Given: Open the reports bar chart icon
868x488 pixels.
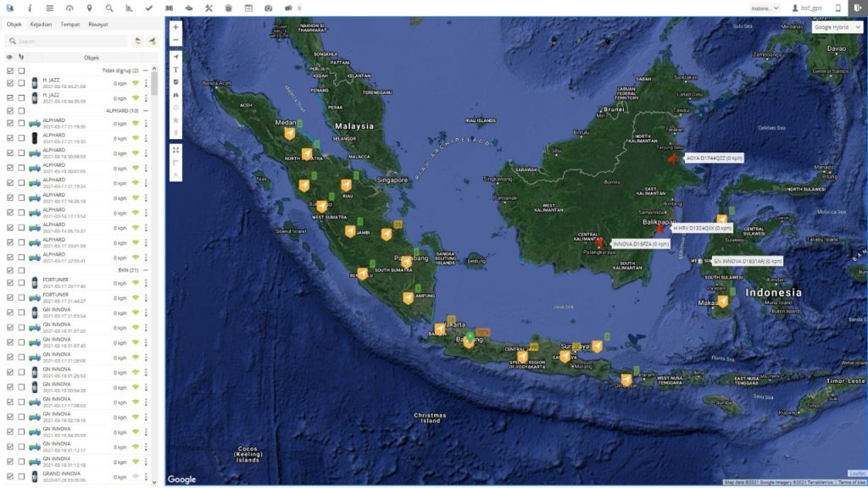Looking at the screenshot, I should click(129, 8).
